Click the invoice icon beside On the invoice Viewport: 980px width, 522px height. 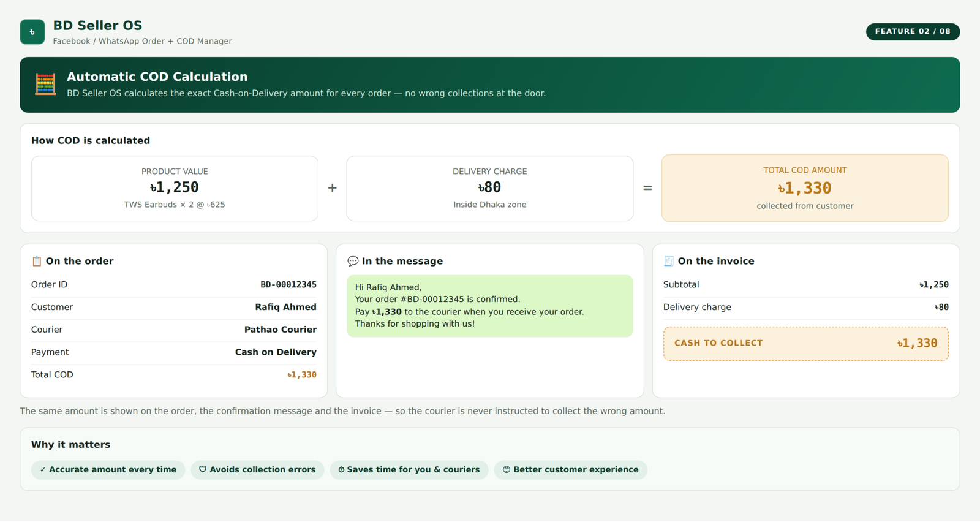tap(669, 261)
